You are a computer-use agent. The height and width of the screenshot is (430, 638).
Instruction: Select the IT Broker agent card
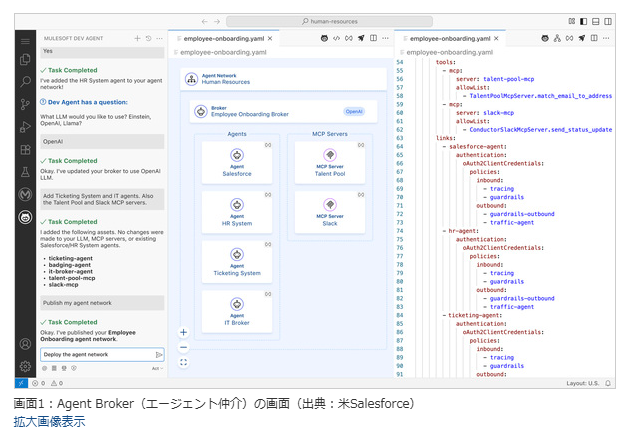[x=237, y=312]
